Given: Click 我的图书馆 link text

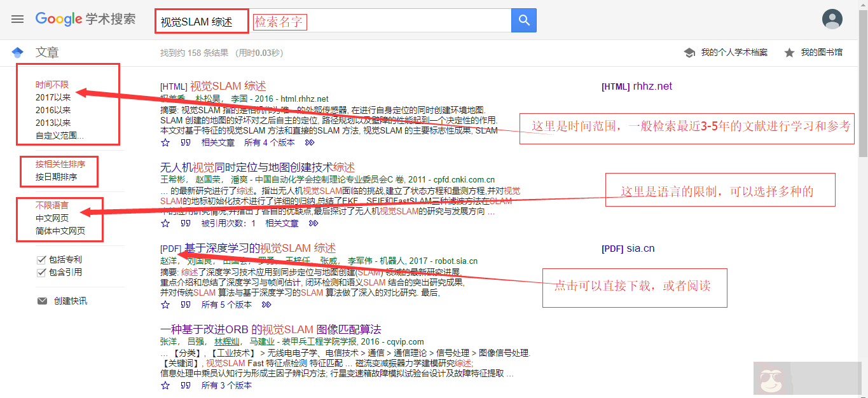Looking at the screenshot, I should pos(822,53).
